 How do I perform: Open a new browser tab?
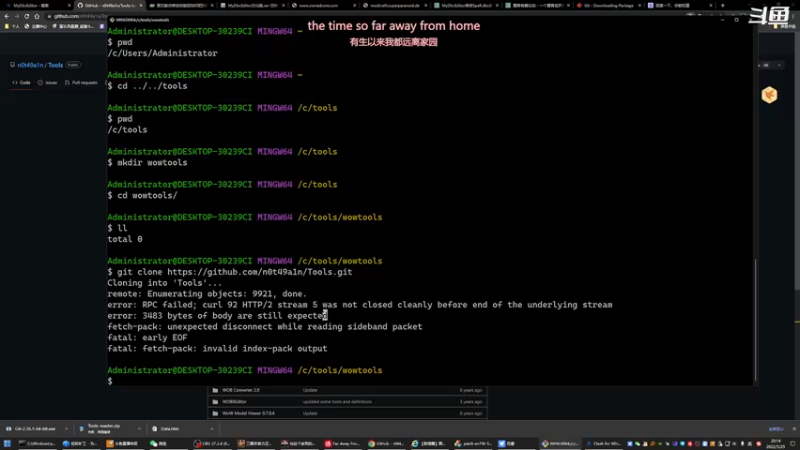722,6
